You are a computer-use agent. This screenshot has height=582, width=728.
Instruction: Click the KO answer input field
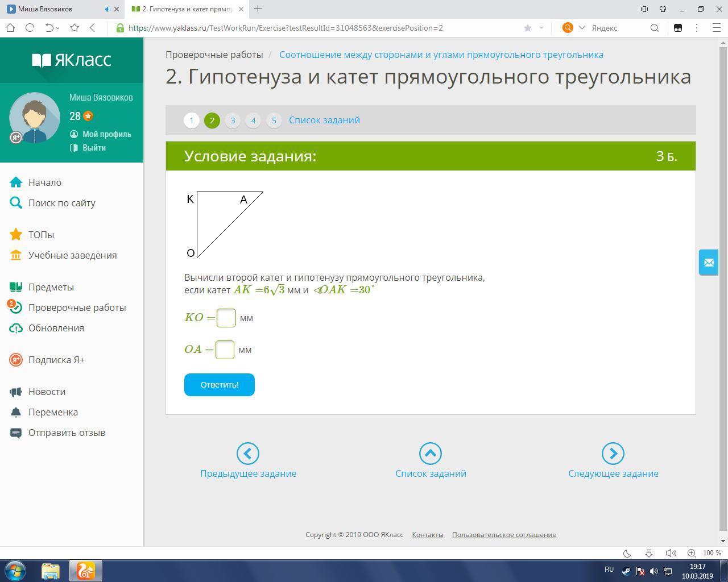(x=226, y=318)
